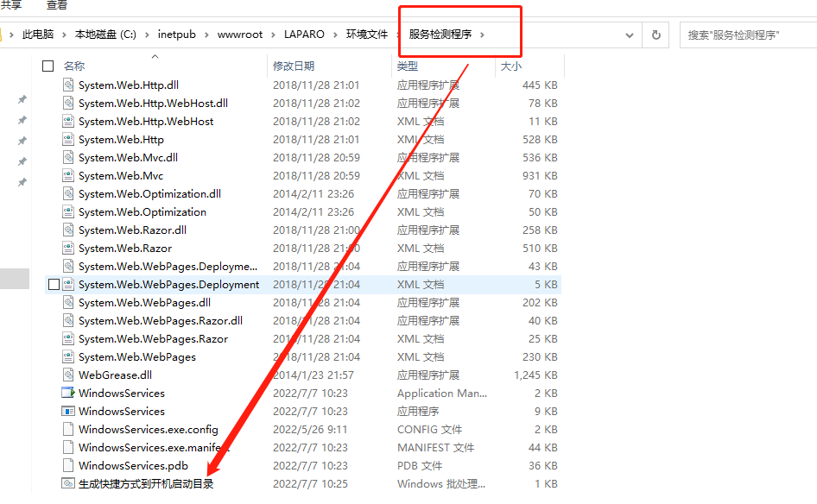Click the System.Web.WebPages.Razor.dll file icon
The height and width of the screenshot is (504, 817).
point(68,320)
